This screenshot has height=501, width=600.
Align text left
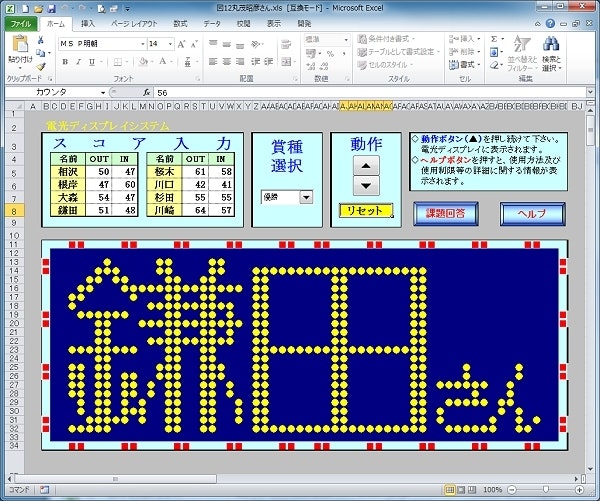(x=213, y=62)
